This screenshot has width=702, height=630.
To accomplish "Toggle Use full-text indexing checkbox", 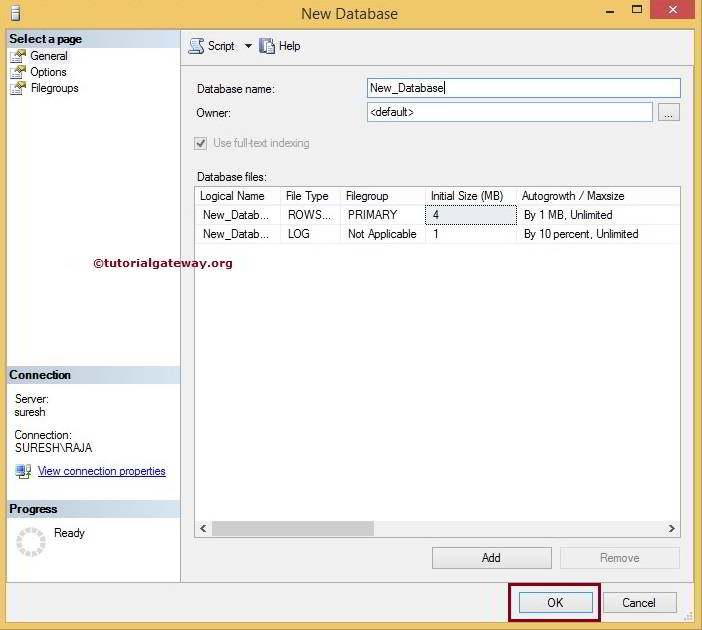I will [201, 143].
